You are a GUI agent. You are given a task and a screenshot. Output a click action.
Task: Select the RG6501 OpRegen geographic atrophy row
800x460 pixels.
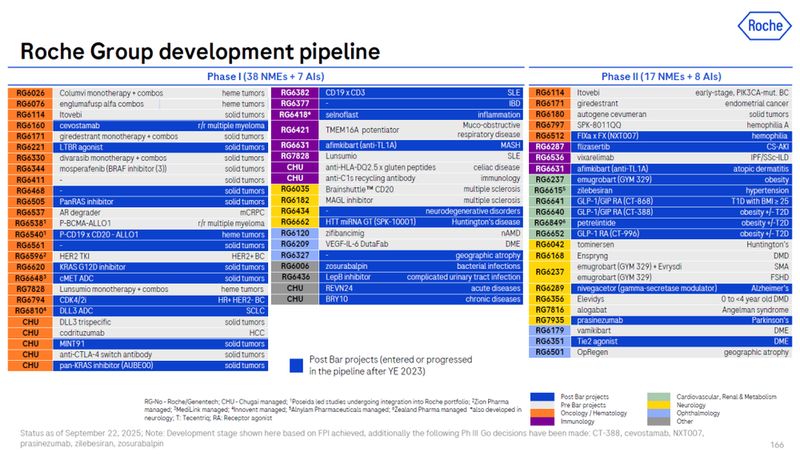[x=660, y=352]
